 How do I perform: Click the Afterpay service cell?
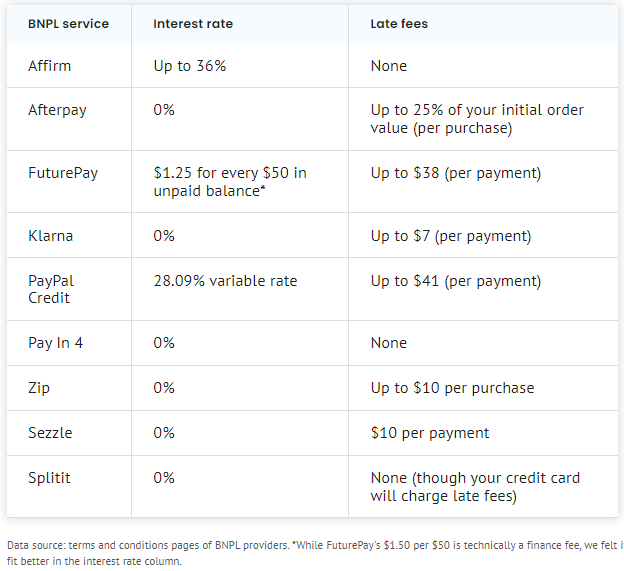click(x=57, y=110)
